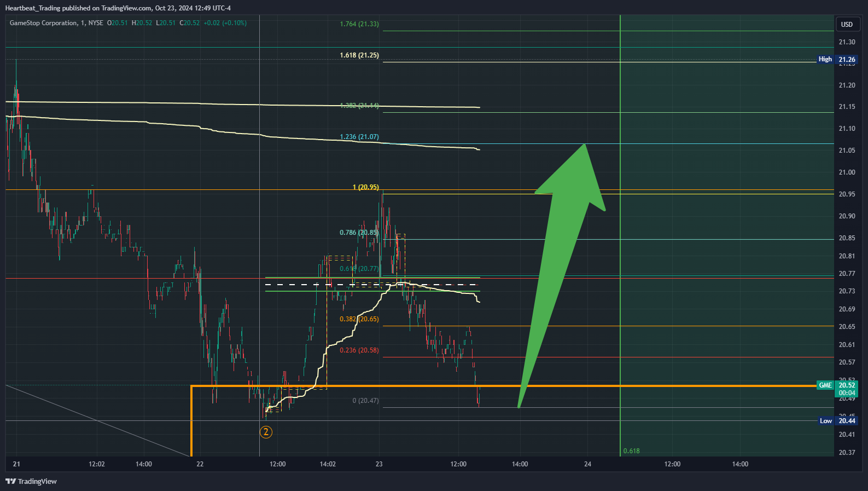Click date 22 on the time axis
The width and height of the screenshot is (868, 491).
click(x=200, y=464)
